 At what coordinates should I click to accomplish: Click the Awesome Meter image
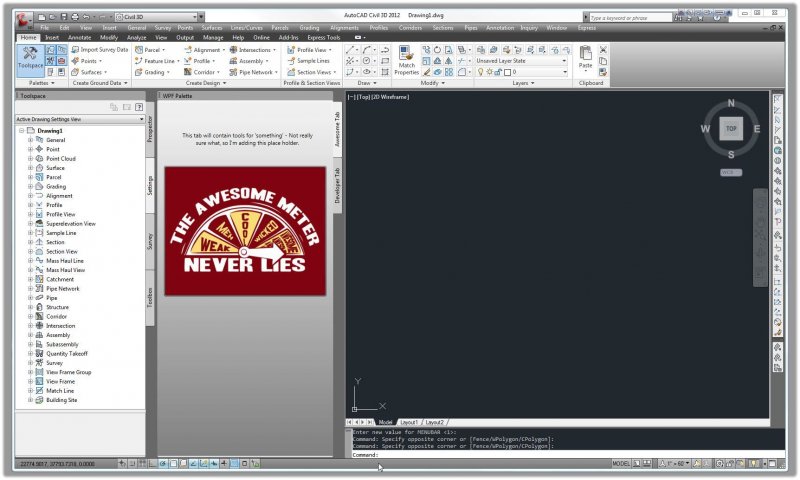point(245,231)
